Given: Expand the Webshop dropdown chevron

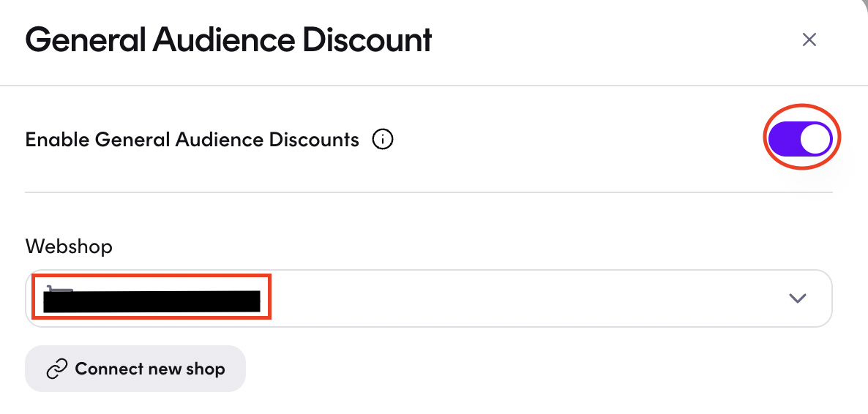Looking at the screenshot, I should [797, 298].
